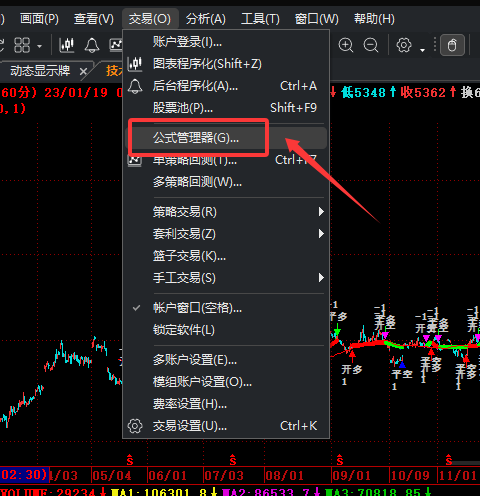Open 公式管理器(G)... menu entry

coord(226,138)
